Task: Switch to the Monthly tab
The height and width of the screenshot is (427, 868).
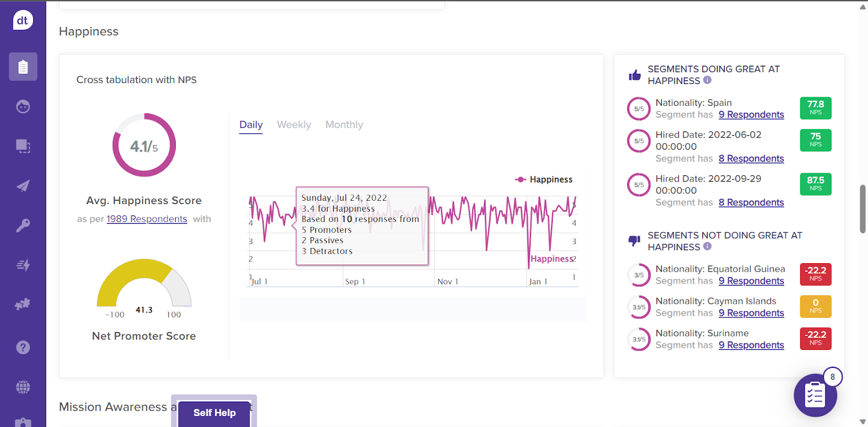Action: pyautogui.click(x=344, y=125)
